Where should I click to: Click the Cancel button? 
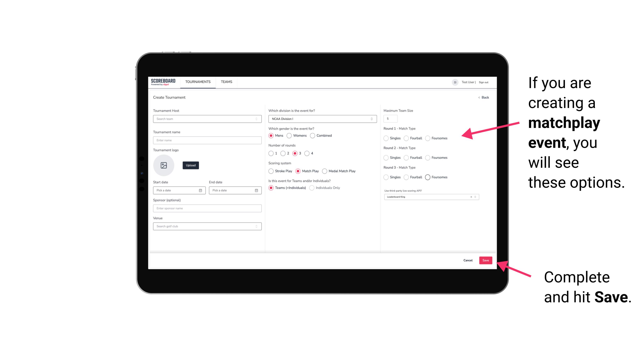pyautogui.click(x=468, y=261)
